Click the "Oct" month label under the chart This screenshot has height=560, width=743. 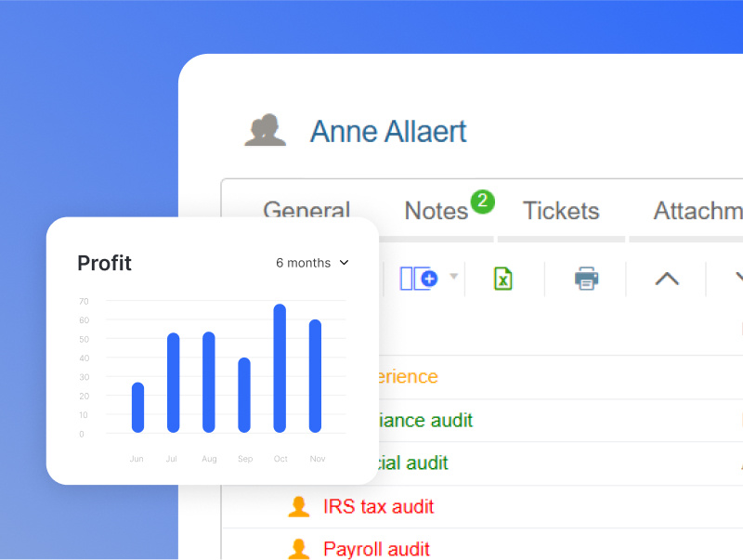coord(280,459)
